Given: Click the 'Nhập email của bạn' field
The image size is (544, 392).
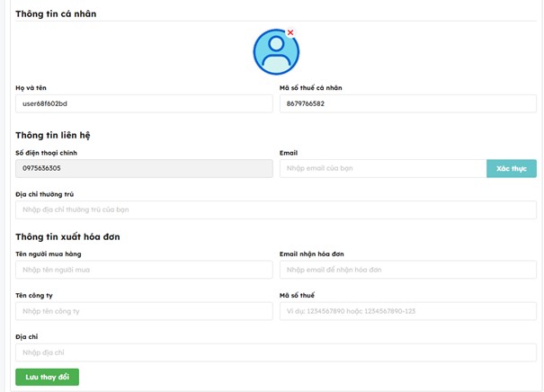Looking at the screenshot, I should pos(382,168).
